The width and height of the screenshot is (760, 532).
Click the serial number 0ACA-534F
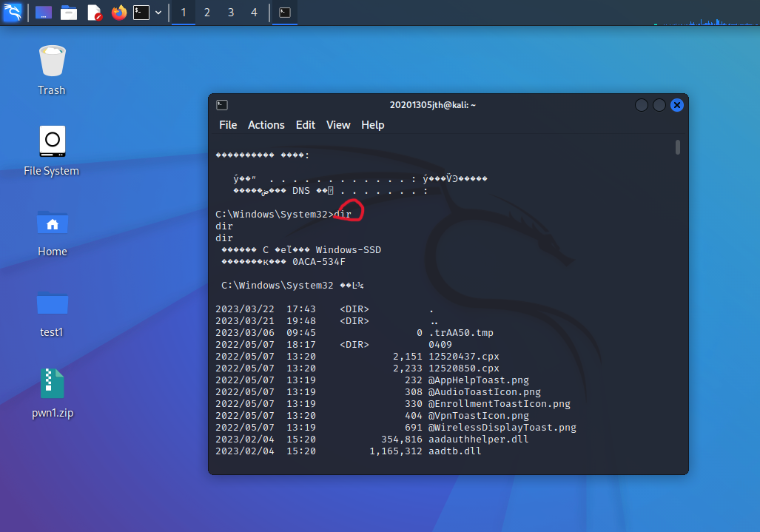tap(319, 262)
